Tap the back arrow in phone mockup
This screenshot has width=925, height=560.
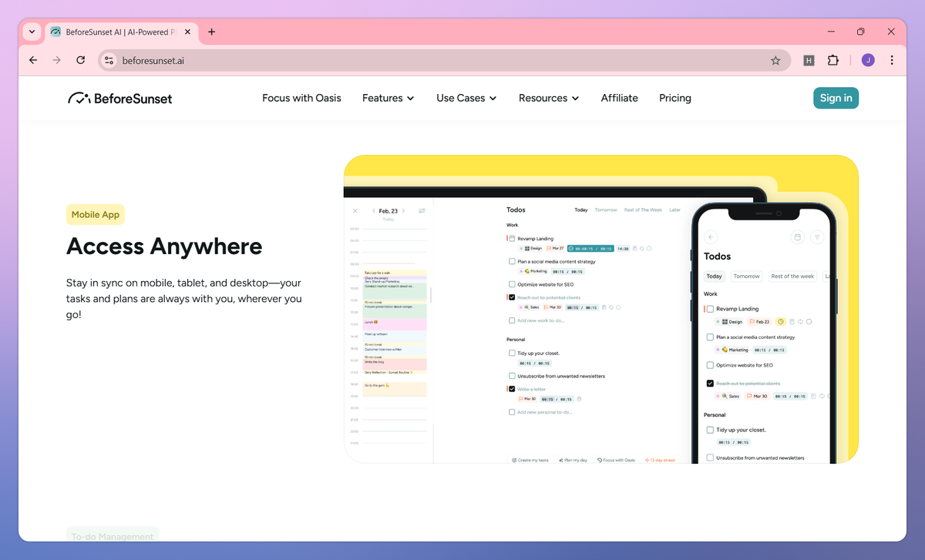[x=711, y=237]
